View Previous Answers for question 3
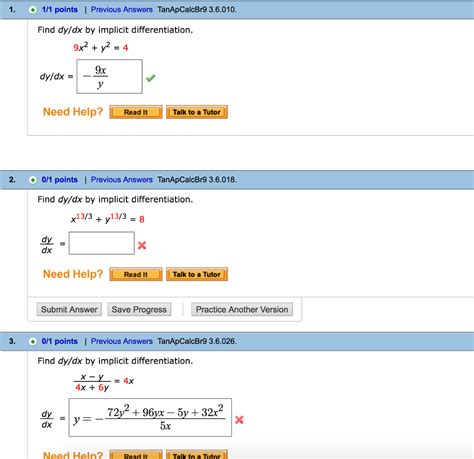474x459 pixels. tap(122, 341)
